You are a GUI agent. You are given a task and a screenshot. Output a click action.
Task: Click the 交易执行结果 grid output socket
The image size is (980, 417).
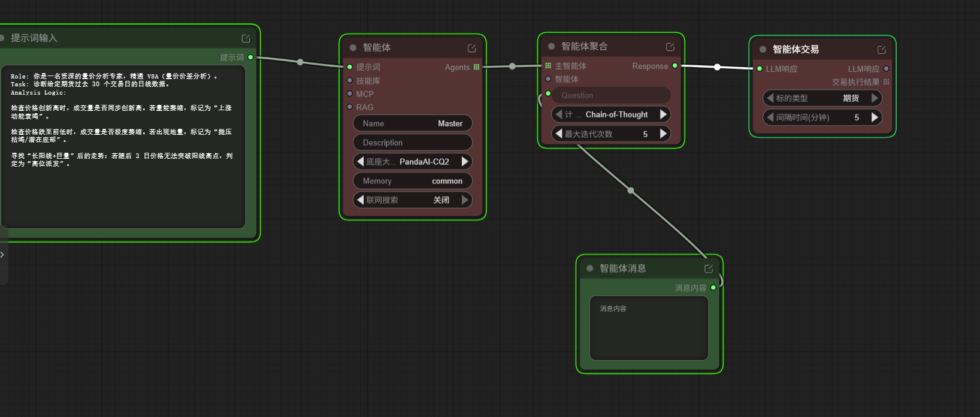[886, 82]
